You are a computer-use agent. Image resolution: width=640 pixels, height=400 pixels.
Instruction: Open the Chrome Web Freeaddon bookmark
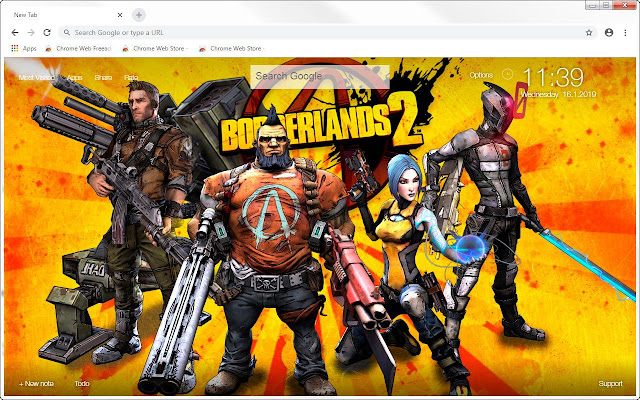click(x=78, y=49)
